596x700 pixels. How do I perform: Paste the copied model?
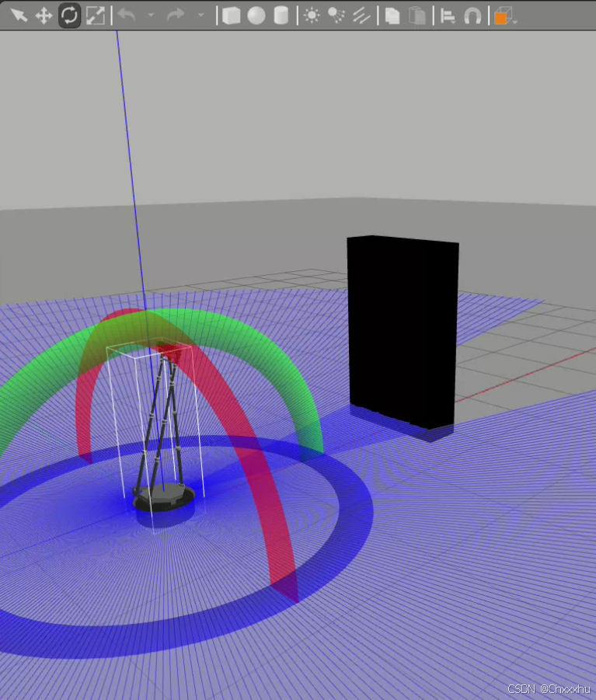click(417, 16)
